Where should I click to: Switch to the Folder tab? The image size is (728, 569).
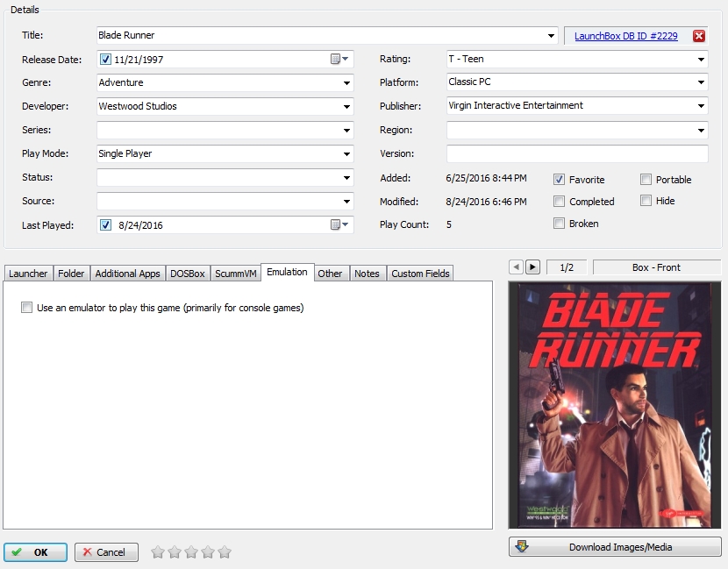(72, 274)
